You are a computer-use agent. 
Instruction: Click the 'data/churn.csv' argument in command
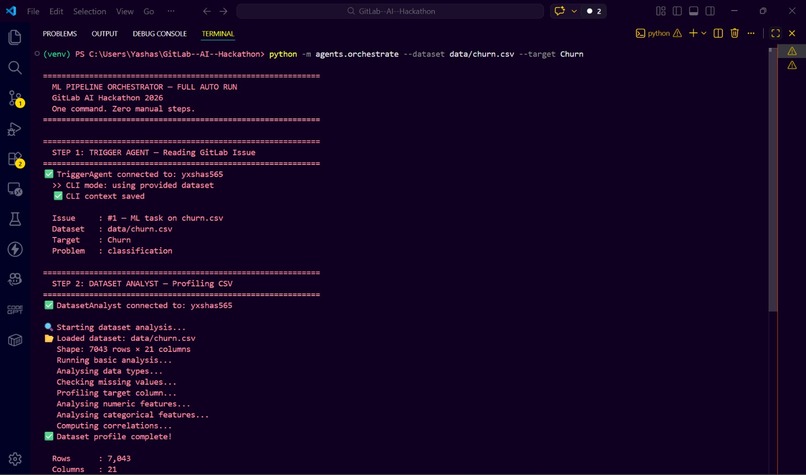pyautogui.click(x=482, y=54)
